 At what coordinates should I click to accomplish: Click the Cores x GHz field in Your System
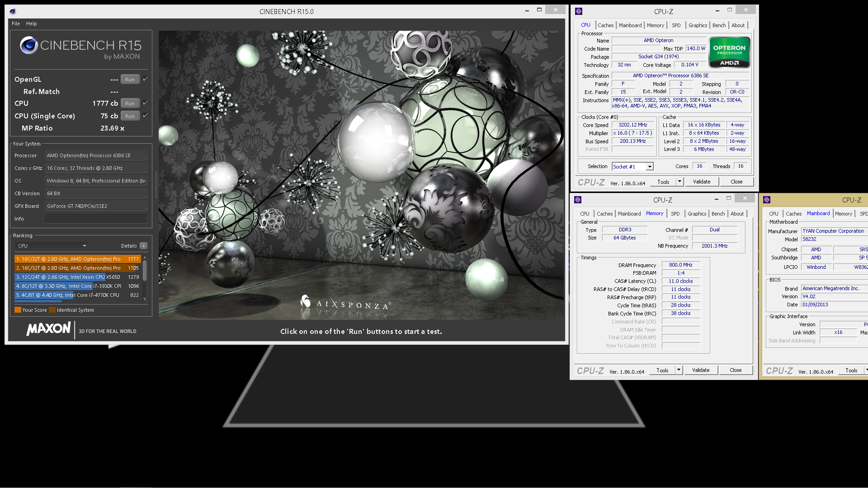point(96,168)
